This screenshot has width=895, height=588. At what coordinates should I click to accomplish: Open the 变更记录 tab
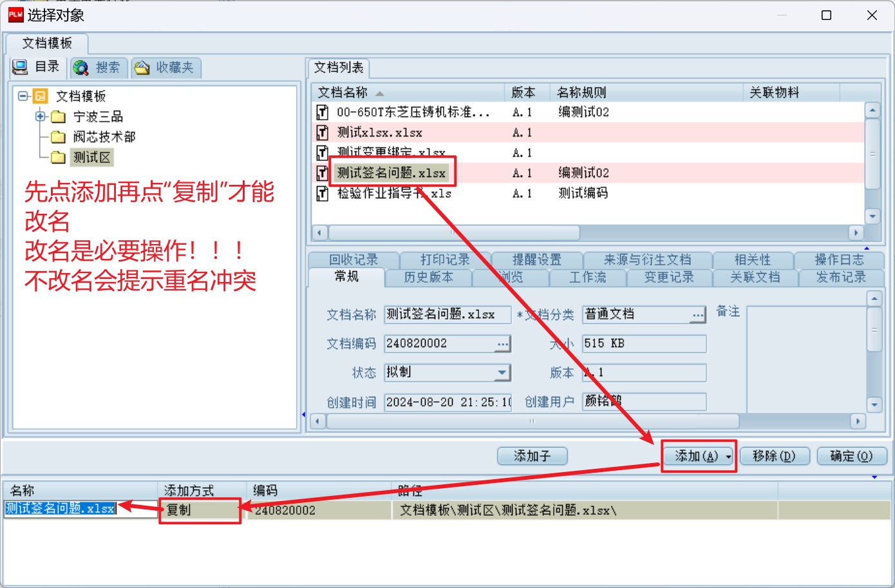coord(669,277)
